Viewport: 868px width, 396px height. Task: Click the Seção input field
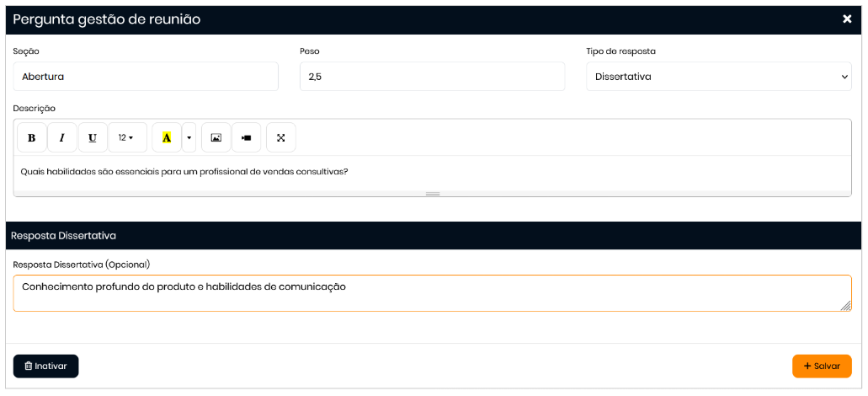click(x=146, y=77)
